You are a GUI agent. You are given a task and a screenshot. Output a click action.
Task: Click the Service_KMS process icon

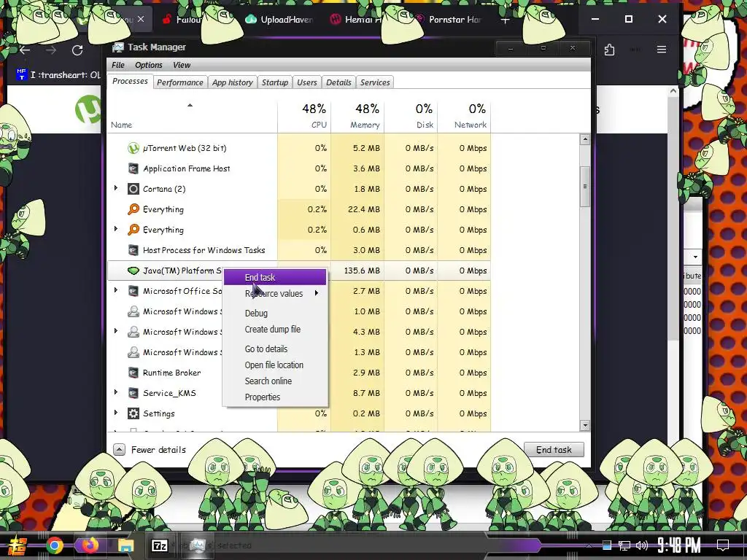[133, 393]
